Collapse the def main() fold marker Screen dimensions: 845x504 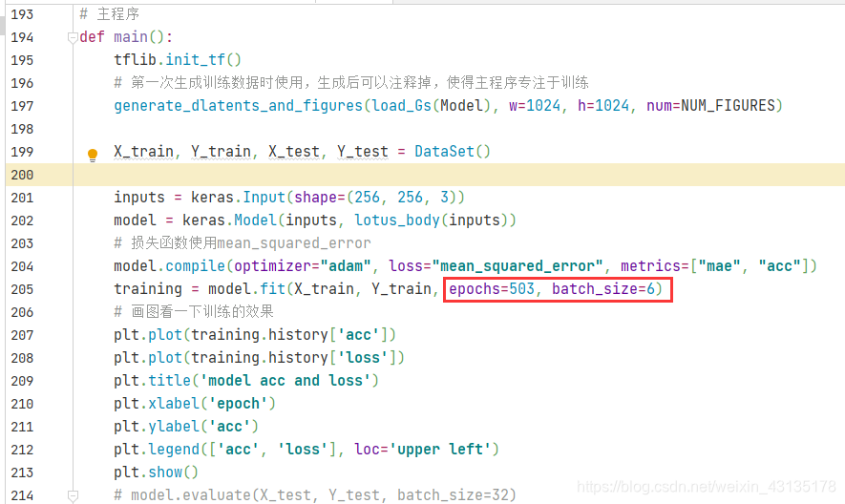73,38
